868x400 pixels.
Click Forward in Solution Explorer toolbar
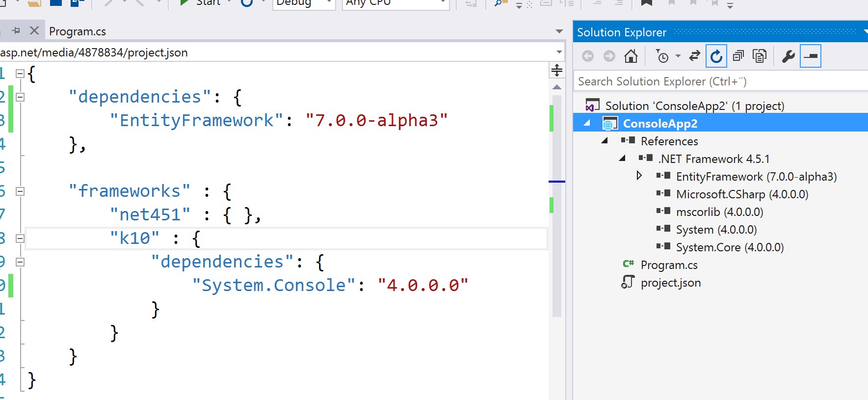[x=609, y=56]
